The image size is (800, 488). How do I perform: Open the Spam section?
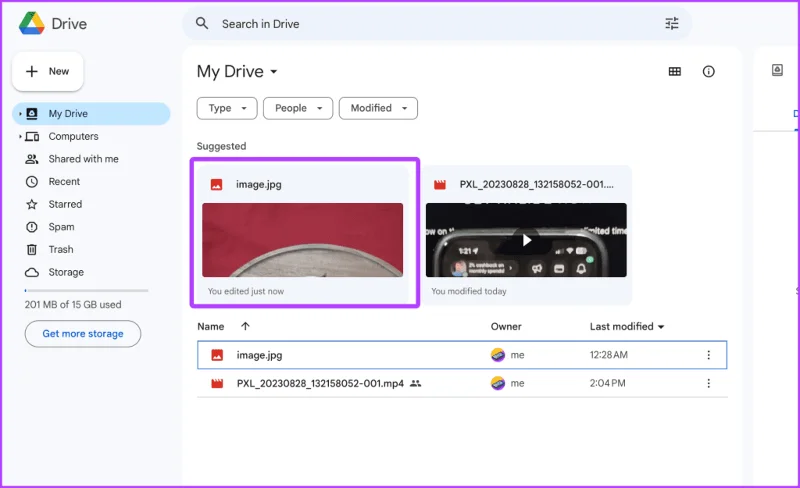click(x=61, y=227)
